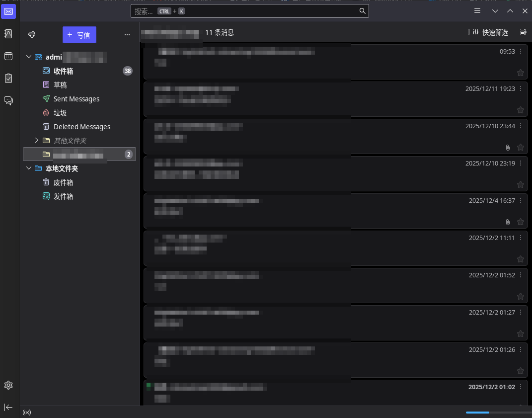Open the hamburger application menu
The image size is (532, 418).
pos(477,11)
